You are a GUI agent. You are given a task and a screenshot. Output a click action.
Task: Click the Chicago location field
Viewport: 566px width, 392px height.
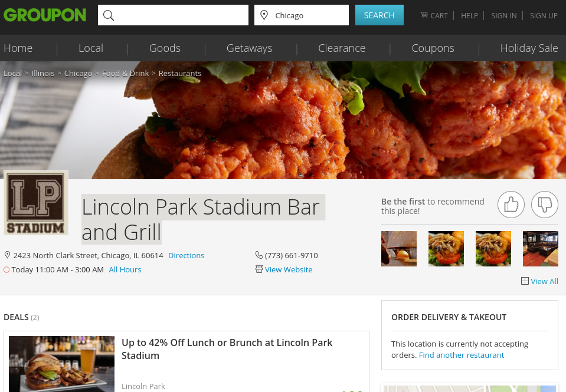click(302, 15)
